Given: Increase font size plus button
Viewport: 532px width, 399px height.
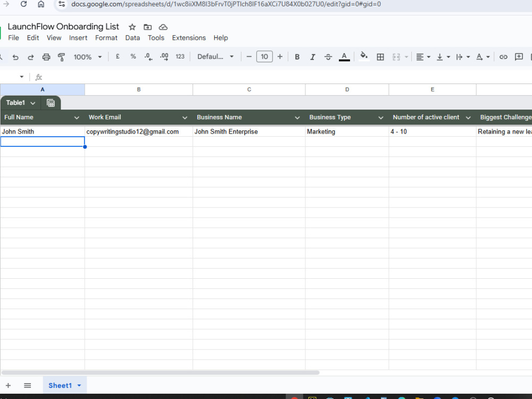Looking at the screenshot, I should pos(280,57).
